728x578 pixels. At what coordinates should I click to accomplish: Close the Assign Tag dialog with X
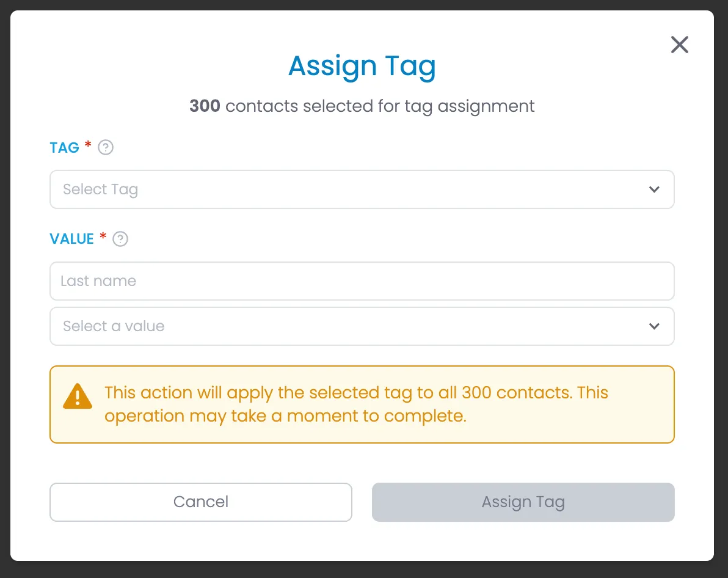coord(679,45)
